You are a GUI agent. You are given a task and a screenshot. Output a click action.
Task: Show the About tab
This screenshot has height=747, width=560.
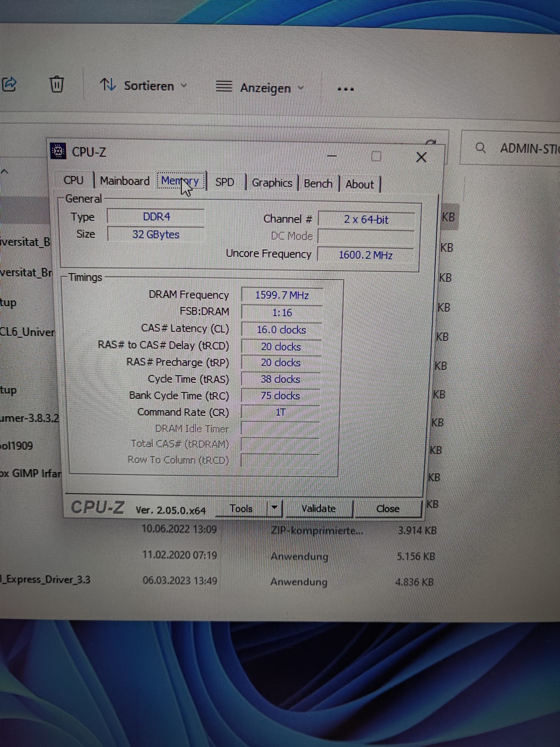[360, 185]
